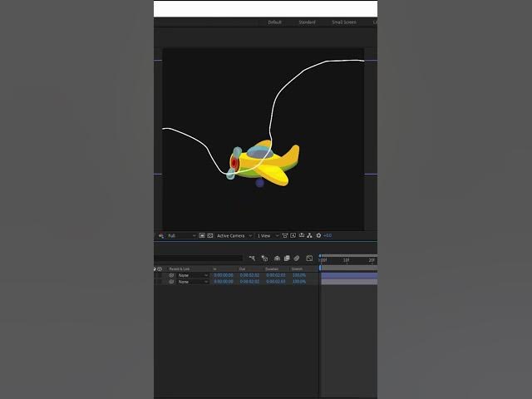Open the Composition Mini-Flowchart icon

tap(252, 259)
